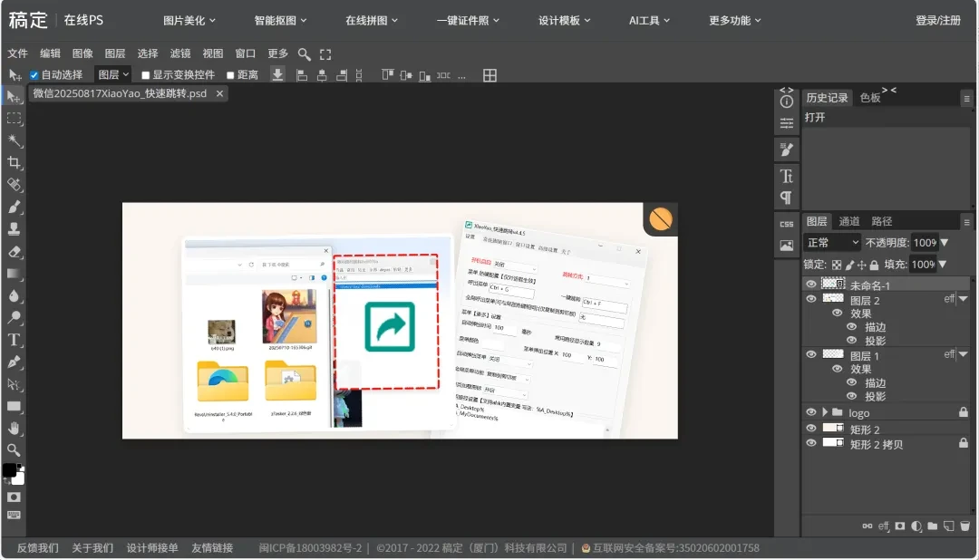Select the Crop tool in the toolbar
Image resolution: width=979 pixels, height=560 pixels.
coord(14,162)
